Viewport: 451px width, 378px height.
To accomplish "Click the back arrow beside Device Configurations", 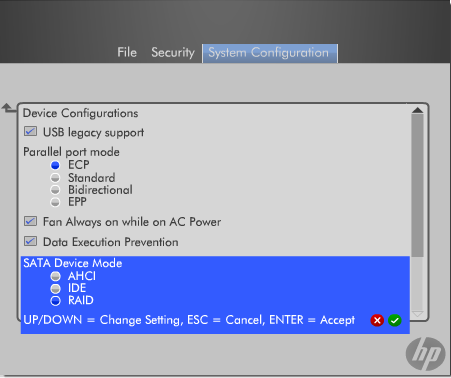I will click(7, 108).
